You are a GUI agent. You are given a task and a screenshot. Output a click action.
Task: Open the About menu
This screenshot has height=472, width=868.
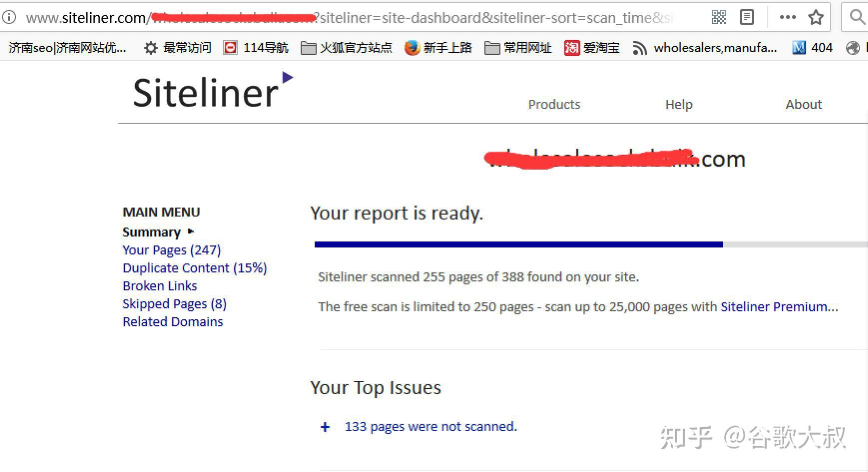[x=804, y=104]
